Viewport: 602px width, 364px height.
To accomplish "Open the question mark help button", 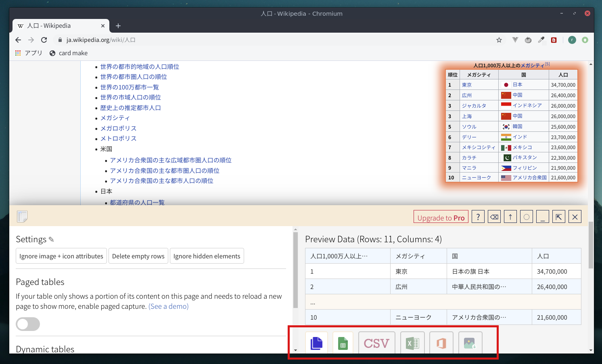I will (x=478, y=217).
